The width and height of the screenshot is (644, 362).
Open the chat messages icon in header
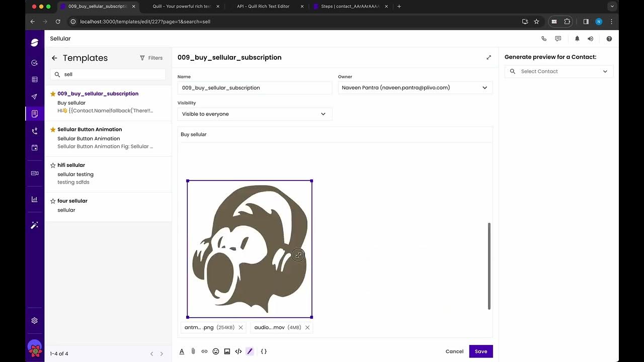(558, 39)
